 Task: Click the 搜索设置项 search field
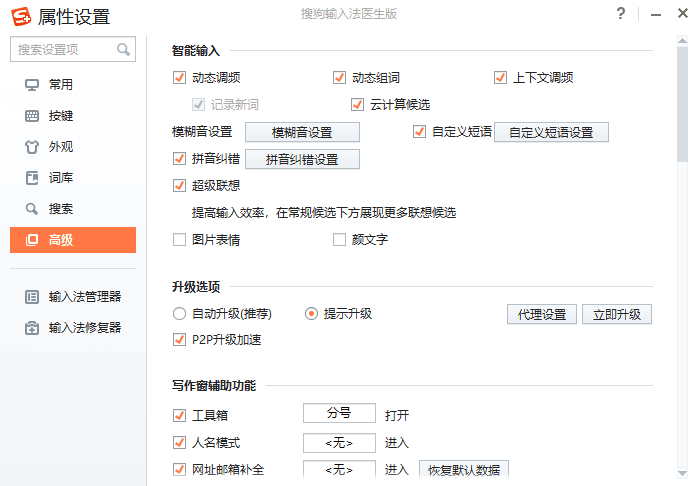(73, 49)
